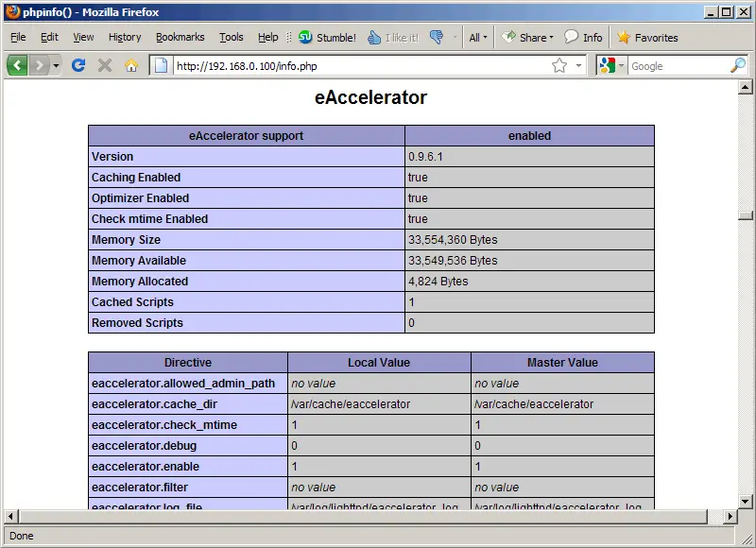Click the Removed Scripts label

[x=137, y=322]
